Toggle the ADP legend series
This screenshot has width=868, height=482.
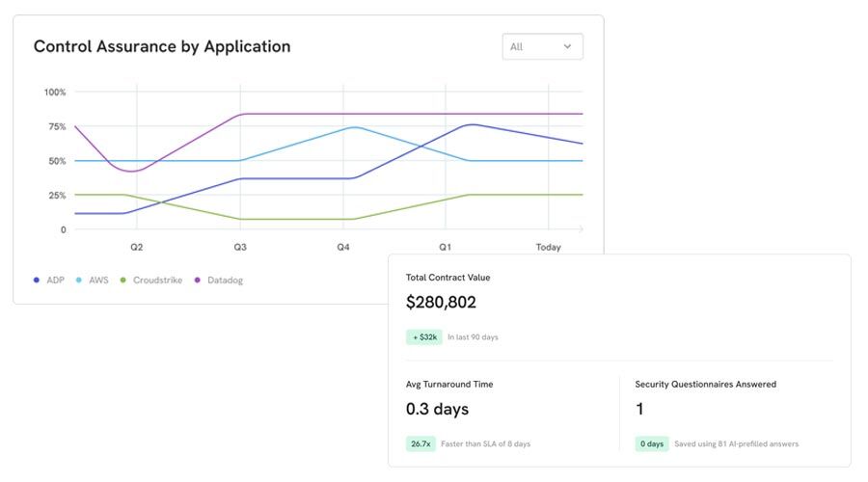tap(49, 280)
